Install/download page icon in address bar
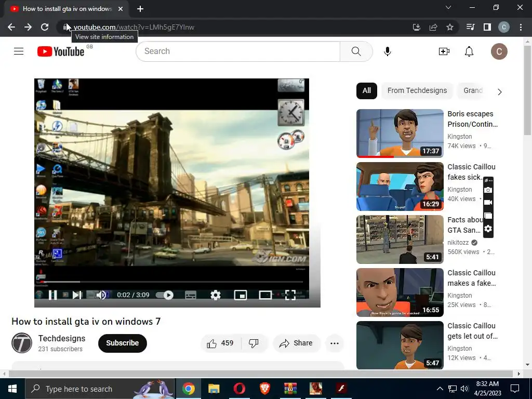The height and width of the screenshot is (399, 532). (416, 27)
